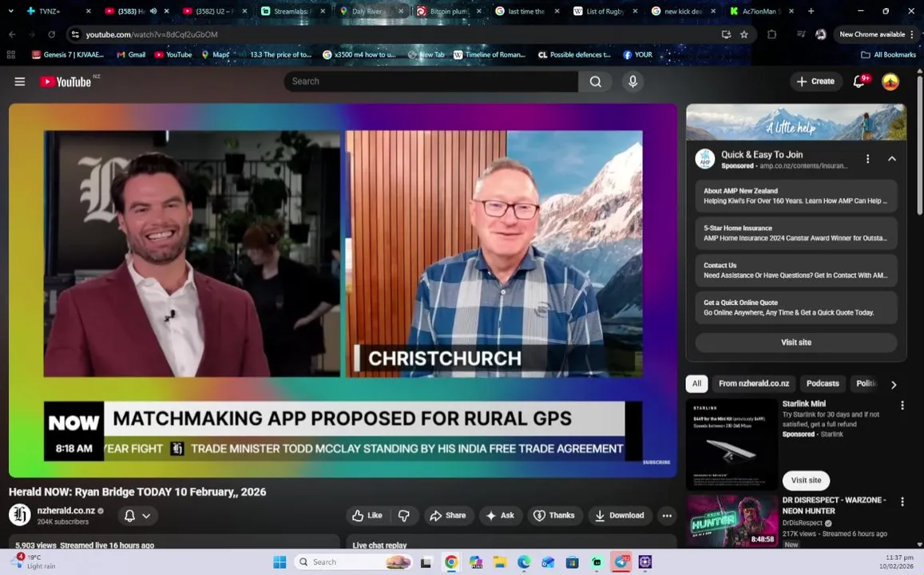
Task: Open options for Starlink Mini ad
Action: click(902, 406)
